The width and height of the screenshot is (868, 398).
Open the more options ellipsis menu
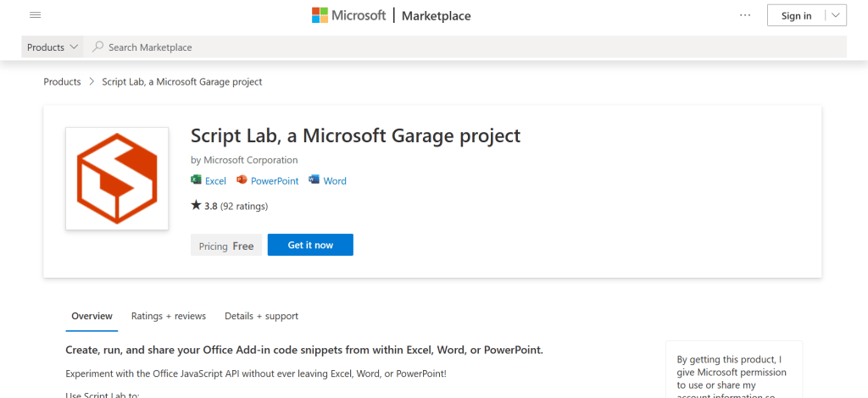(x=745, y=15)
